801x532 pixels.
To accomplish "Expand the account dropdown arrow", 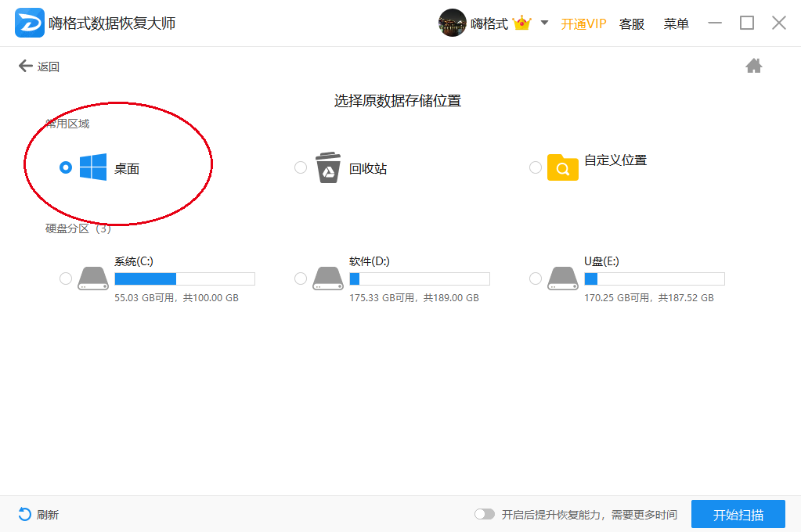I will [x=544, y=23].
